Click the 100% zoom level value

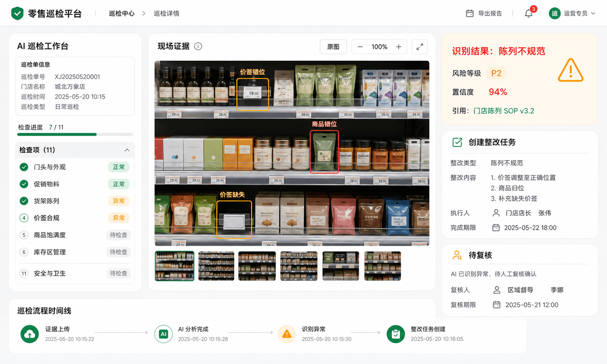(379, 47)
